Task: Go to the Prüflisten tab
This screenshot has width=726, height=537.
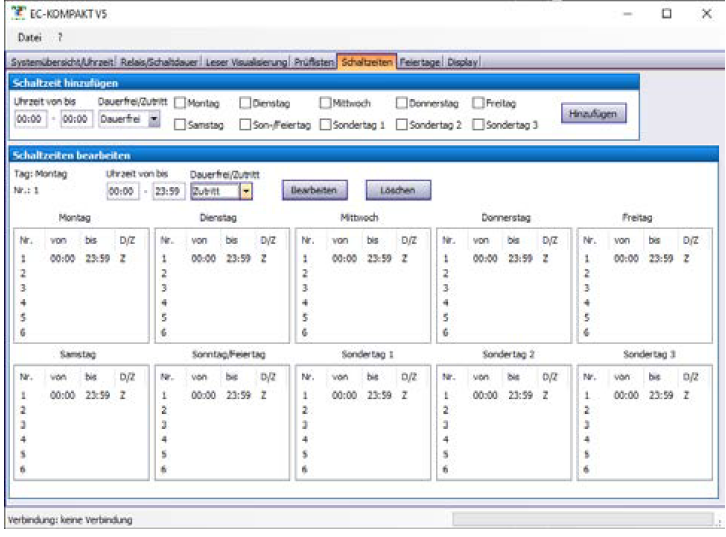Action: click(x=314, y=62)
